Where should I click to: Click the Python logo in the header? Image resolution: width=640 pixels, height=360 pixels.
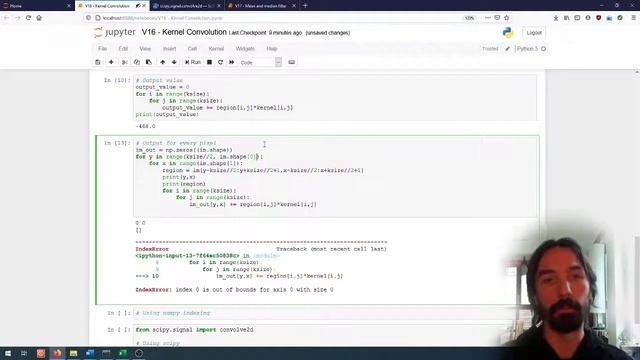tap(508, 33)
